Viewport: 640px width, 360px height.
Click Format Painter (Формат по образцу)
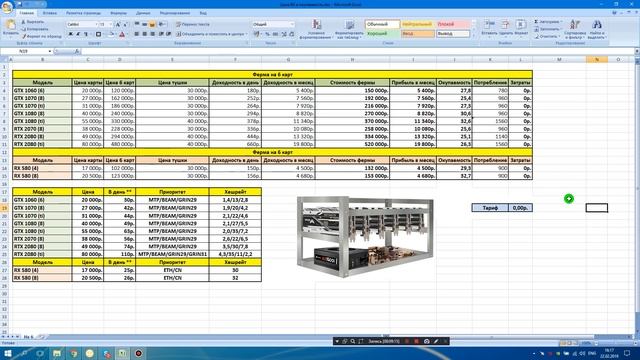pos(42,36)
